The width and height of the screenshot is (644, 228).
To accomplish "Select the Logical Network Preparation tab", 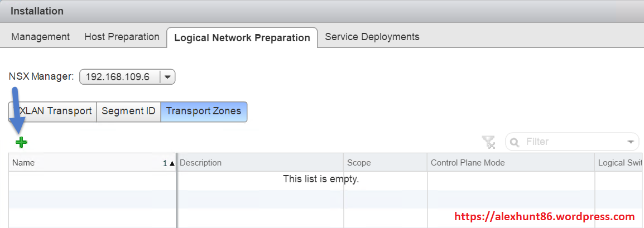I will (242, 38).
